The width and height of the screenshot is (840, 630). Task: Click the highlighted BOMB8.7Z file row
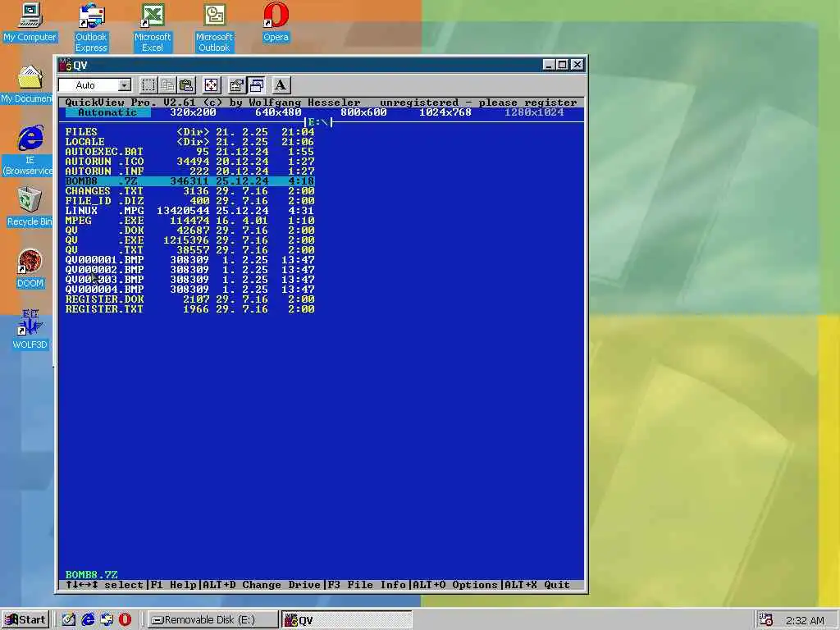[x=189, y=181]
